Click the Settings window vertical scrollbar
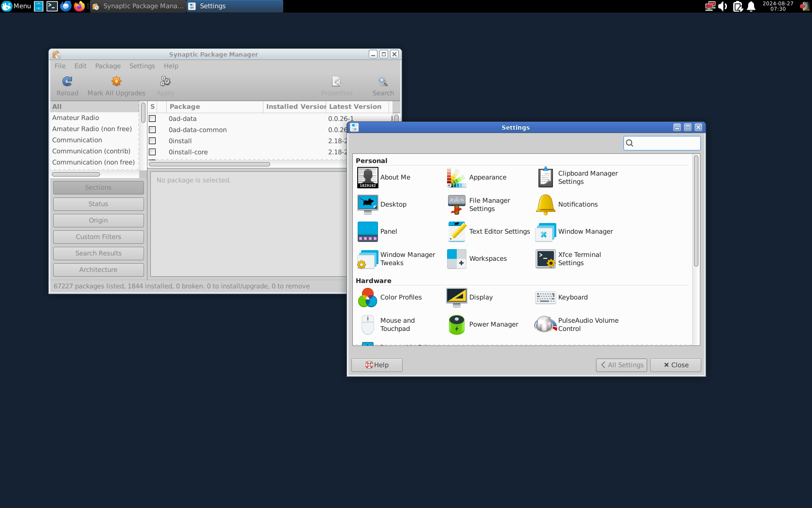Screen dimensions: 812x508 pos(696,211)
